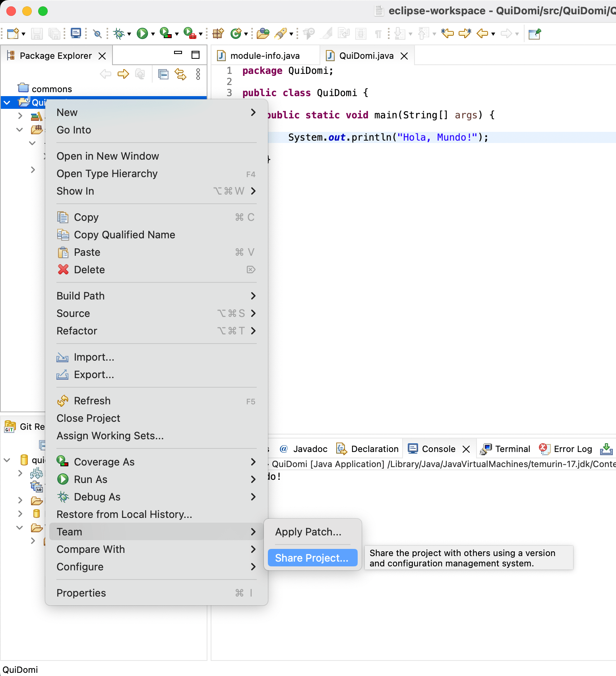This screenshot has width=616, height=676.
Task: Click Paste in the context menu
Action: pyautogui.click(x=157, y=252)
